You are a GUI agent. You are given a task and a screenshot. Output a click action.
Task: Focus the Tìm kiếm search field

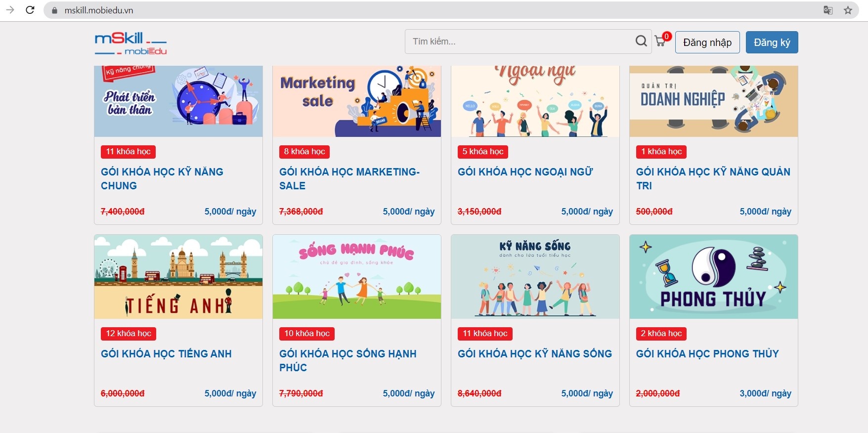pyautogui.click(x=519, y=42)
